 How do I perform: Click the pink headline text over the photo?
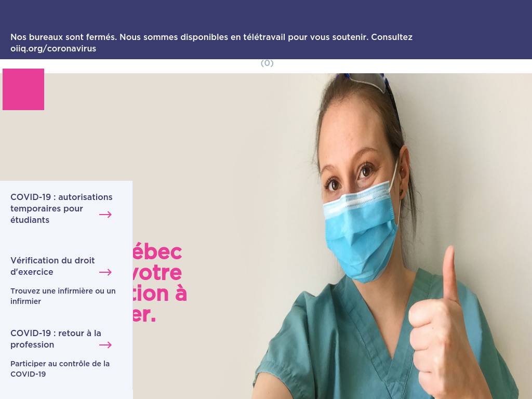pos(159,283)
